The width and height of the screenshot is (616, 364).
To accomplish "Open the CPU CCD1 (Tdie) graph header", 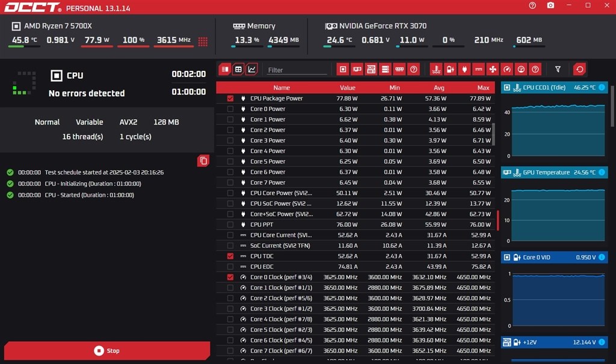I will point(554,87).
